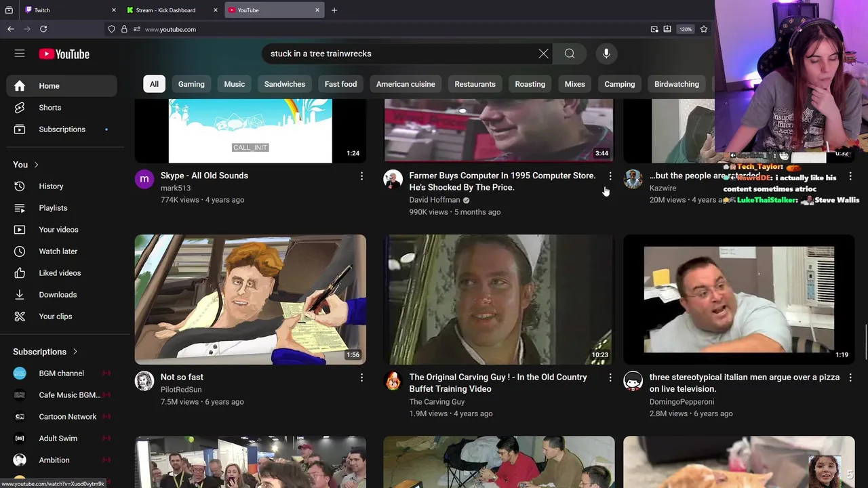
Task: Open Adult Swim subscription
Action: point(62,439)
